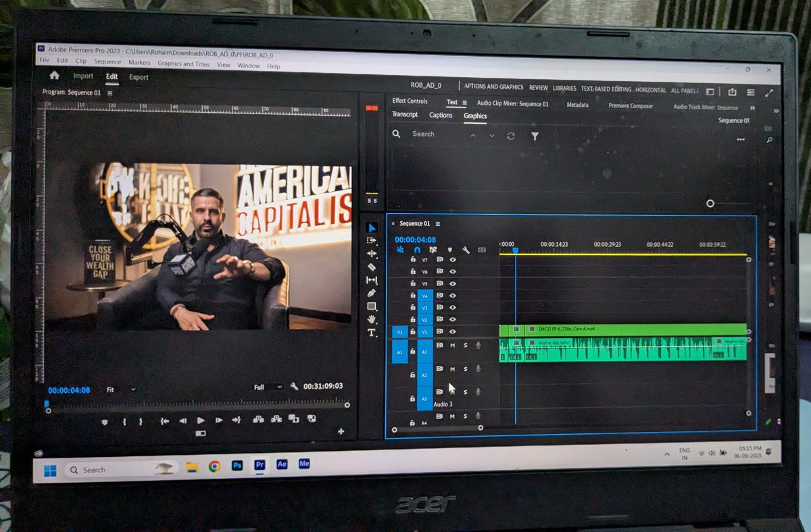Open the Sequence menu
This screenshot has height=532, width=811.
coord(107,62)
